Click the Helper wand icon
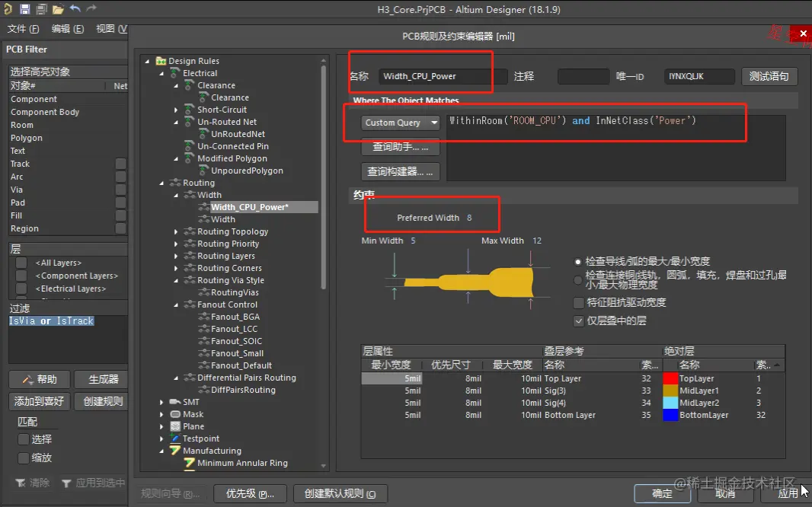This screenshot has height=507, width=812. [27, 380]
